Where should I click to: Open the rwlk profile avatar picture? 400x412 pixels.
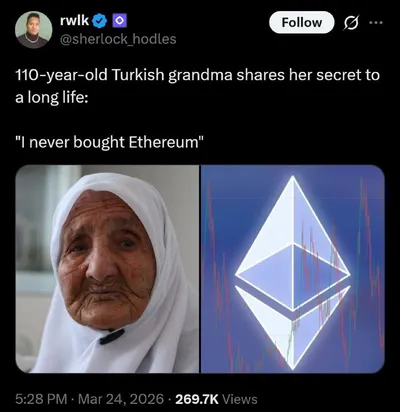tap(33, 30)
